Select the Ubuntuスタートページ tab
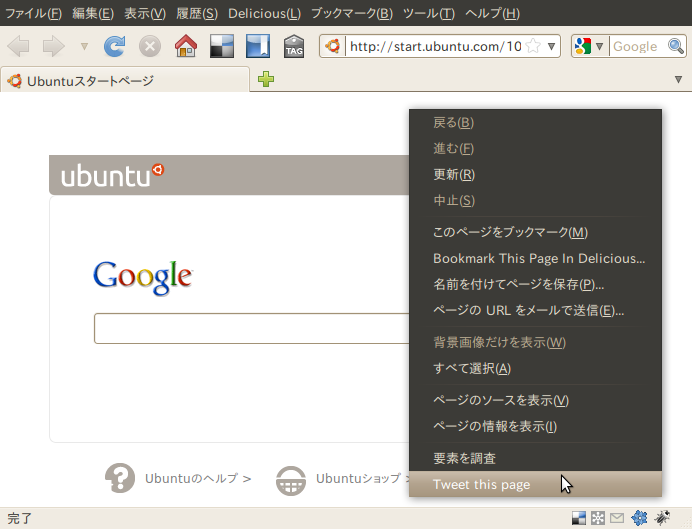This screenshot has width=692, height=529. tap(125, 81)
